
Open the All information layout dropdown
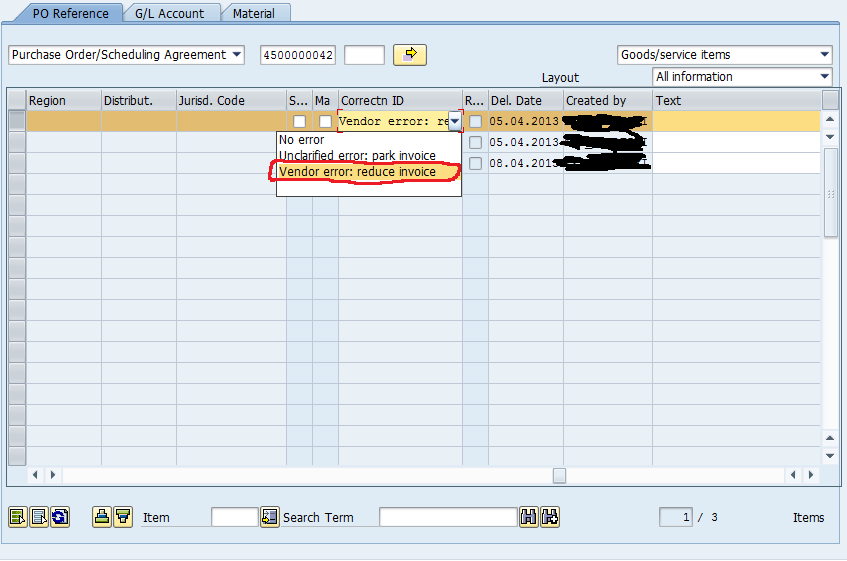point(824,77)
